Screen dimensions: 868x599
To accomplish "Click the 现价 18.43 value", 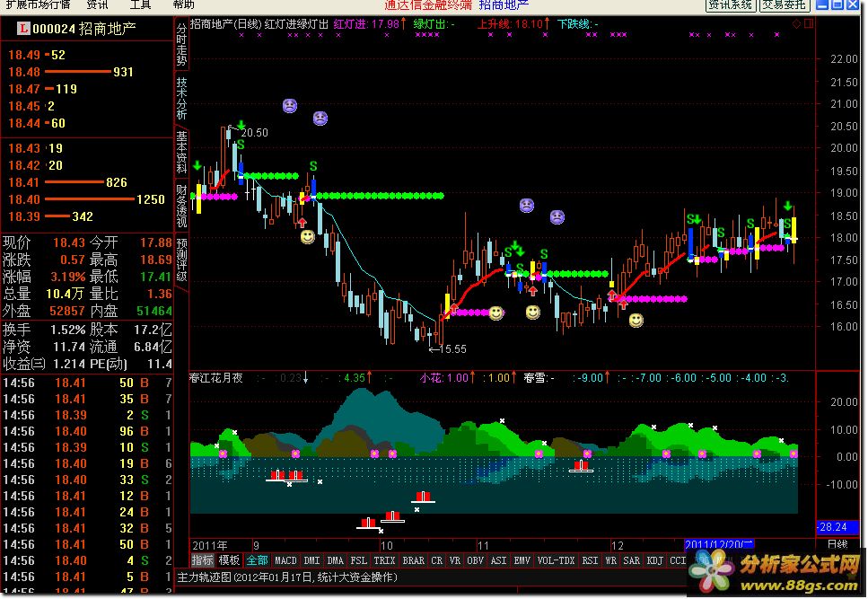I will pyautogui.click(x=69, y=242).
